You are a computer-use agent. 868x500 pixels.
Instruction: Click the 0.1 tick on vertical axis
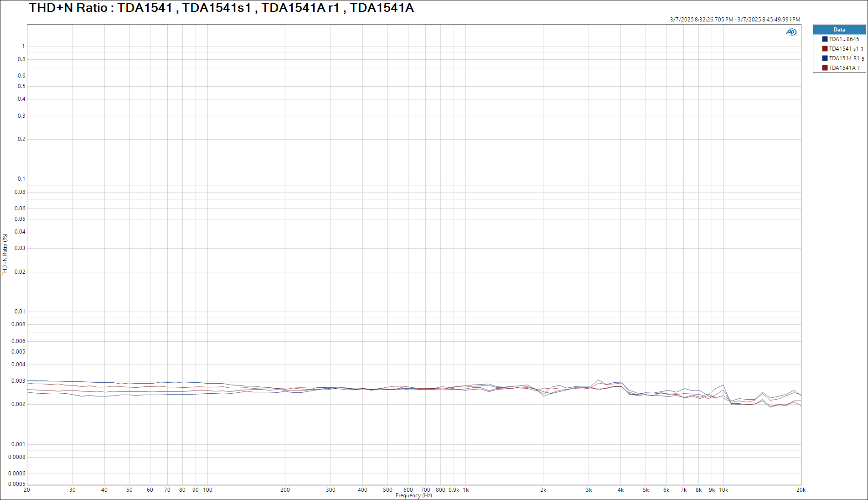pyautogui.click(x=21, y=179)
